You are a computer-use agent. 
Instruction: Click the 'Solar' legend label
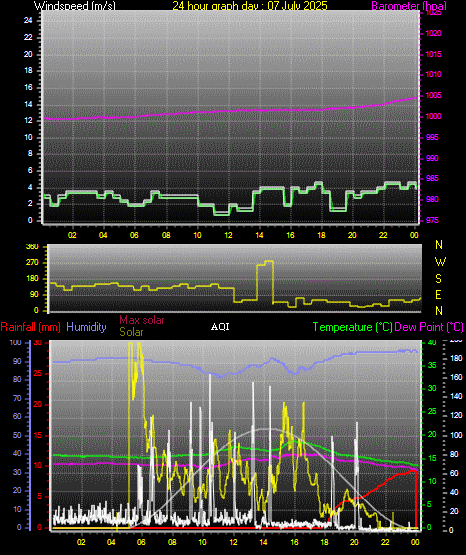tap(131, 332)
